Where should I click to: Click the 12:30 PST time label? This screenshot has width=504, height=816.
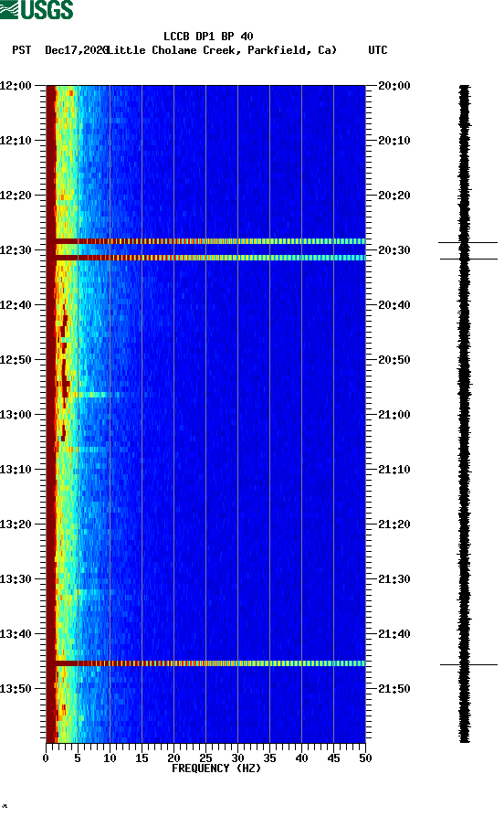point(16,249)
